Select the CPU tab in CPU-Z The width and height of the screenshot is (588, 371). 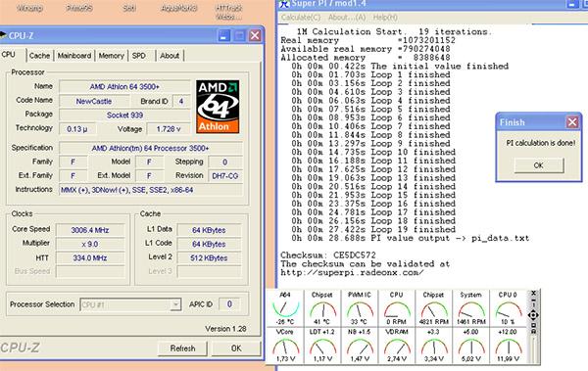(9, 55)
